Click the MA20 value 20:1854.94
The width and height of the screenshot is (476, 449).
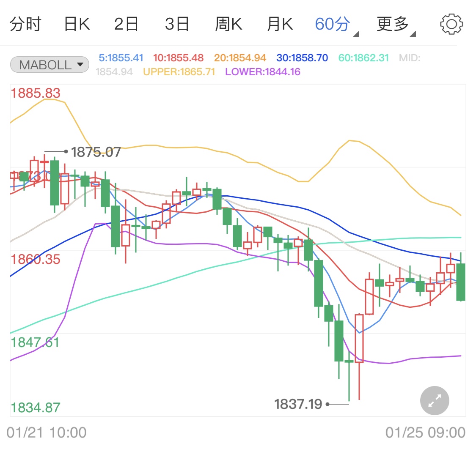click(240, 57)
